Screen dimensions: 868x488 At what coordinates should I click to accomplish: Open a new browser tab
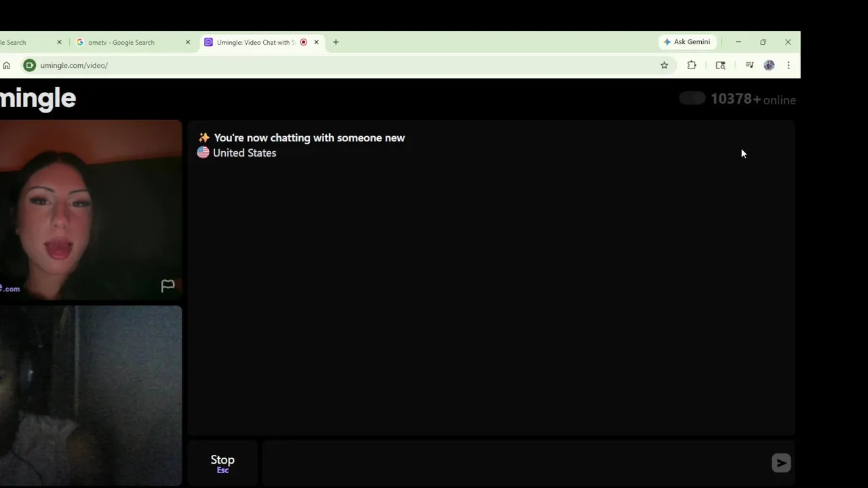tap(336, 42)
